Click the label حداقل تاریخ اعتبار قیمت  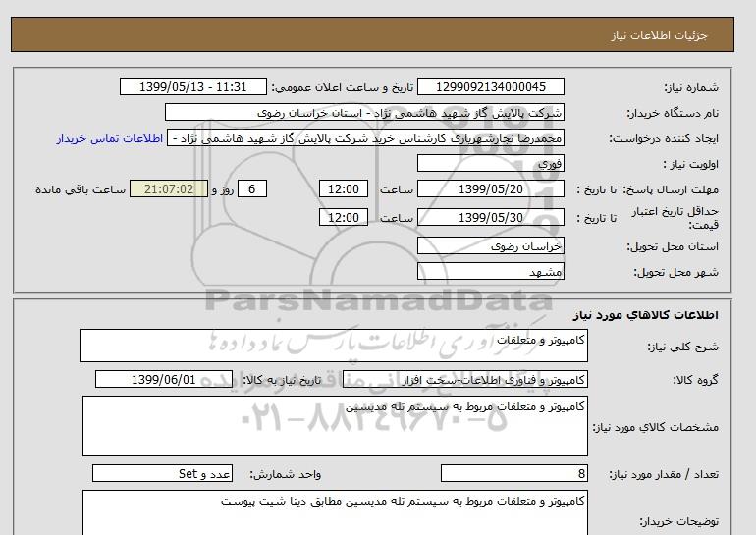(675, 218)
